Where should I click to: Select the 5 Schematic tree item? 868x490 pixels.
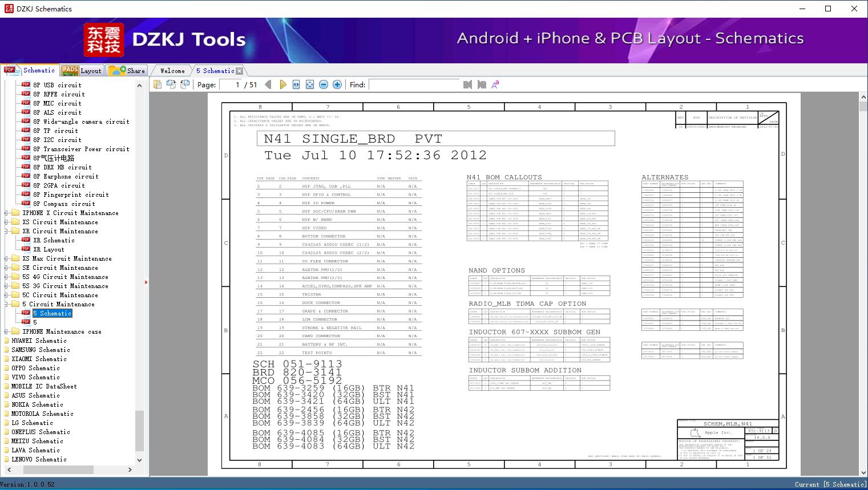[53, 313]
